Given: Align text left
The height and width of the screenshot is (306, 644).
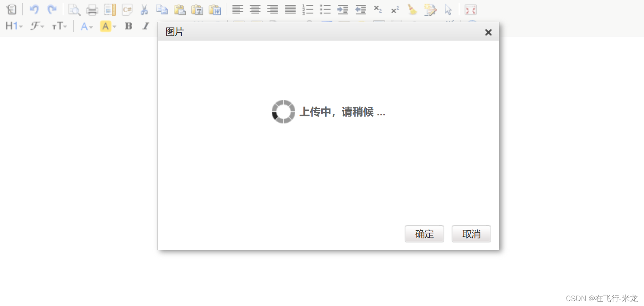Looking at the screenshot, I should point(238,9).
